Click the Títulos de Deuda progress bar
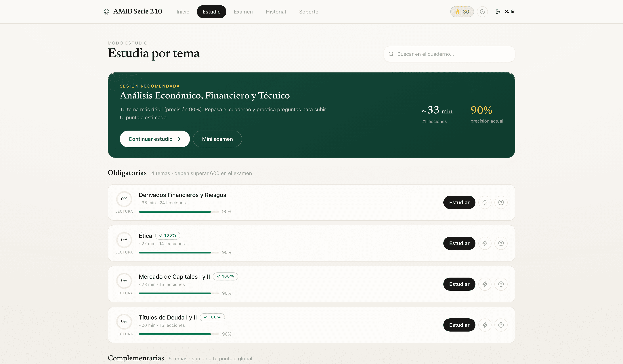Screen dimensions: 623x364 tap(179, 334)
